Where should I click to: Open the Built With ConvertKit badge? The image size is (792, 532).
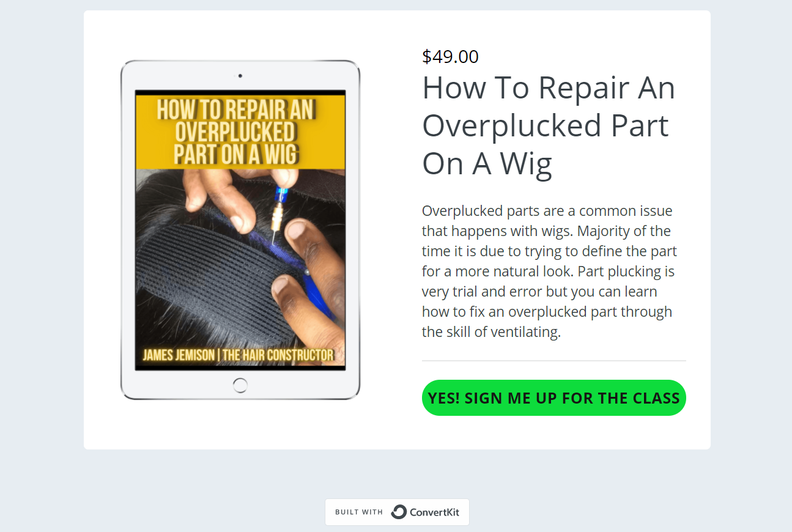(397, 512)
